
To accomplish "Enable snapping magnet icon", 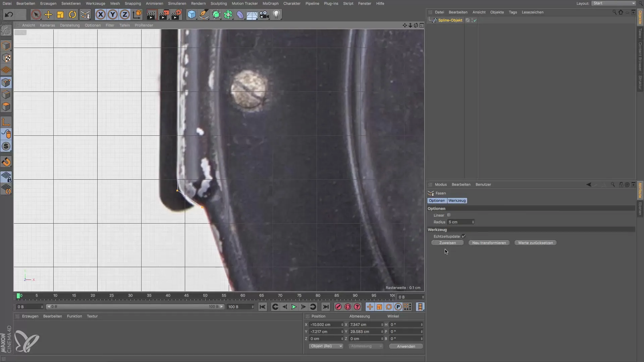I will tap(6, 162).
